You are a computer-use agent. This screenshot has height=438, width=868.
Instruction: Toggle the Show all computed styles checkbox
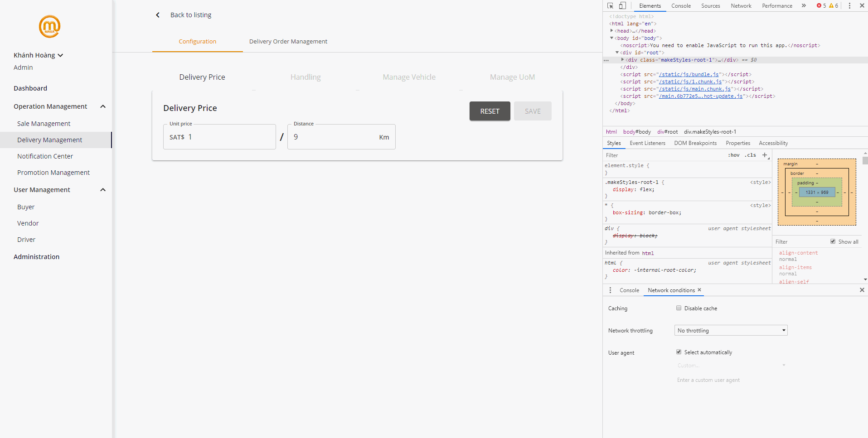tap(833, 241)
